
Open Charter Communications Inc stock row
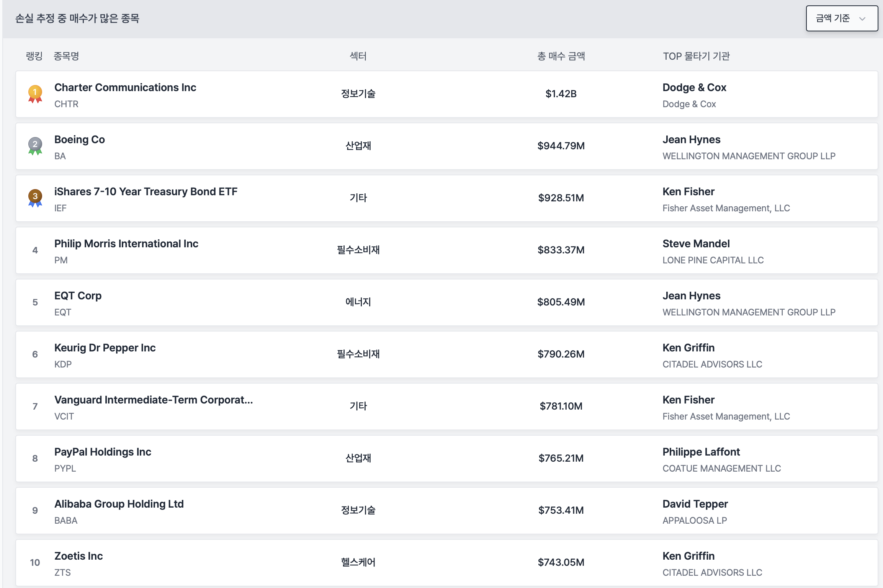125,88
